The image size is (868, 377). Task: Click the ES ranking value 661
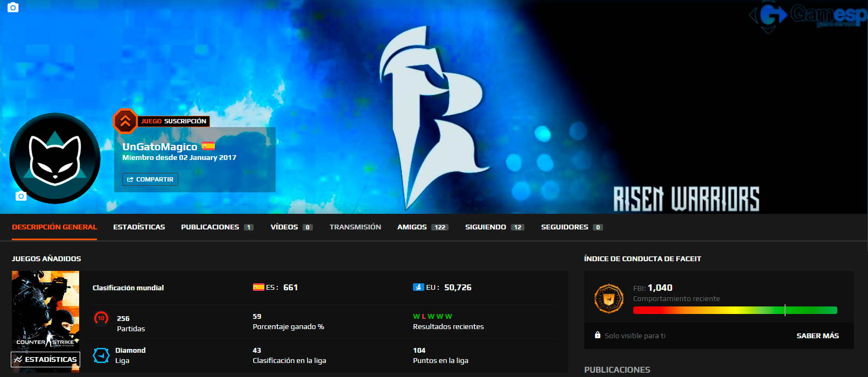pos(290,288)
